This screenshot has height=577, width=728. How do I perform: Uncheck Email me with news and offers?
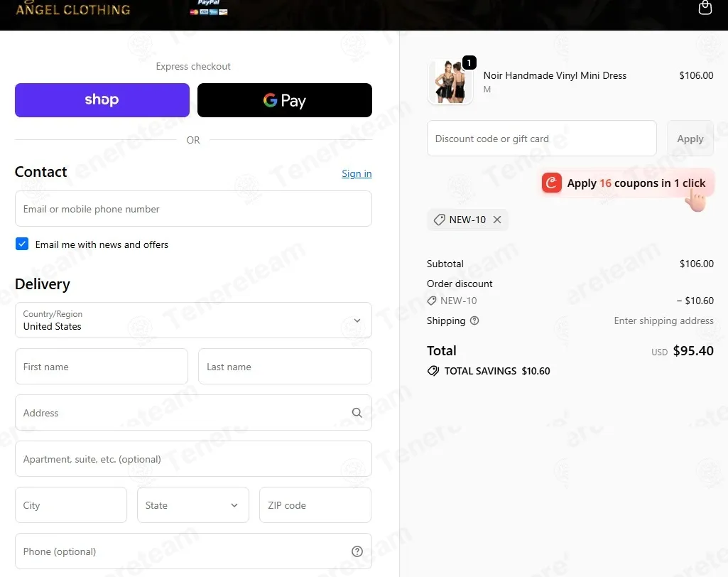click(x=22, y=244)
